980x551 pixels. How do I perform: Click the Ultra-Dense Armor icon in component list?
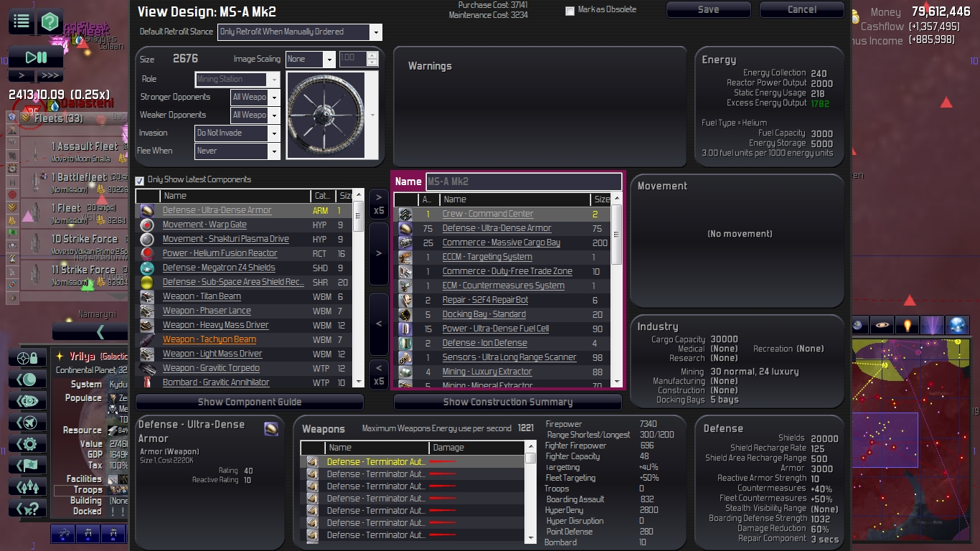pos(147,210)
